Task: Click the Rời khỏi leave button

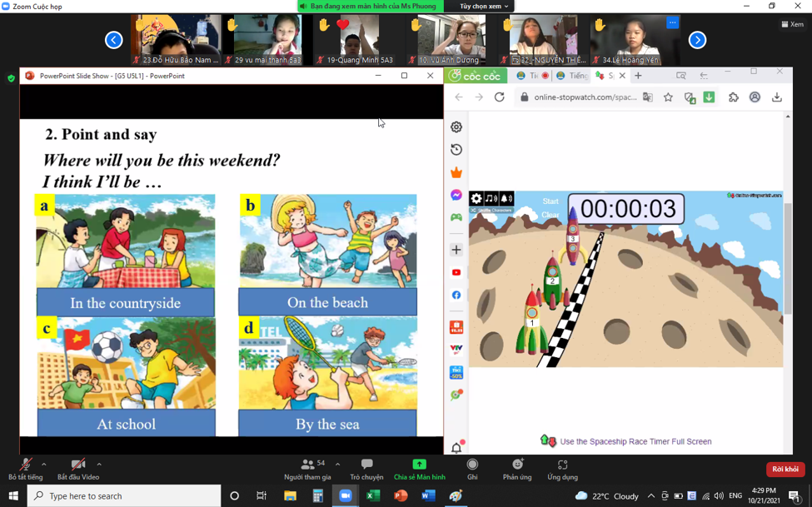Action: [785, 469]
